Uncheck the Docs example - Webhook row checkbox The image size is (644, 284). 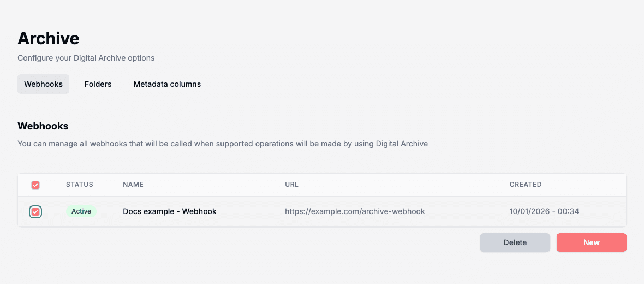pos(35,212)
